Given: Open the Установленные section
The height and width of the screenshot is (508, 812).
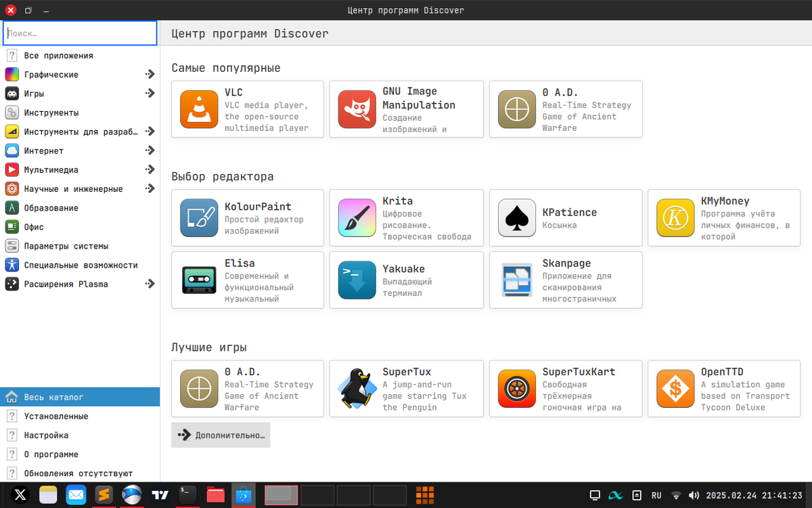Looking at the screenshot, I should 80,416.
